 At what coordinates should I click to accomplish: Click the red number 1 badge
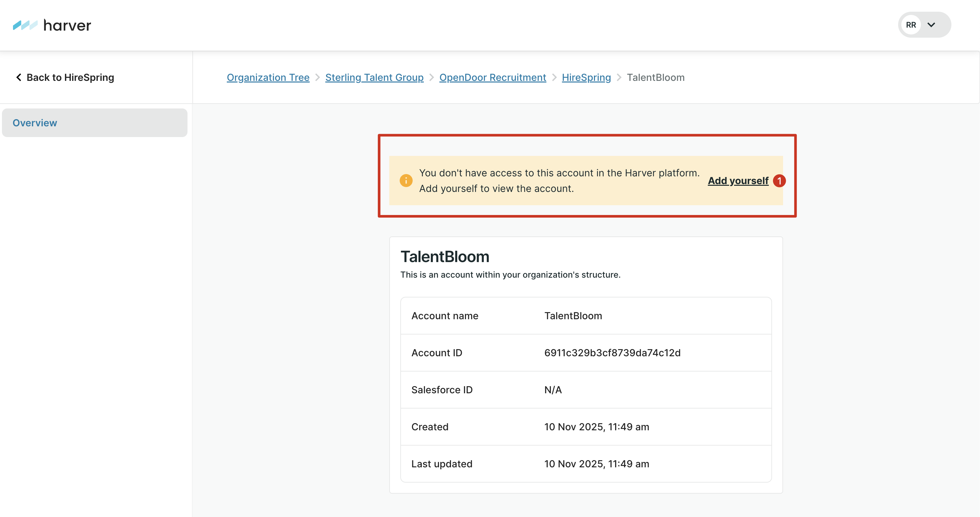(779, 181)
